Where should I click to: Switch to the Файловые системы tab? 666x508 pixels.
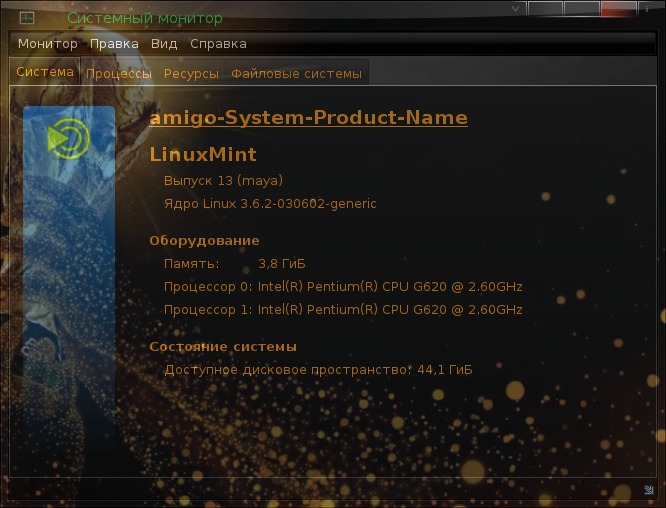tap(296, 73)
